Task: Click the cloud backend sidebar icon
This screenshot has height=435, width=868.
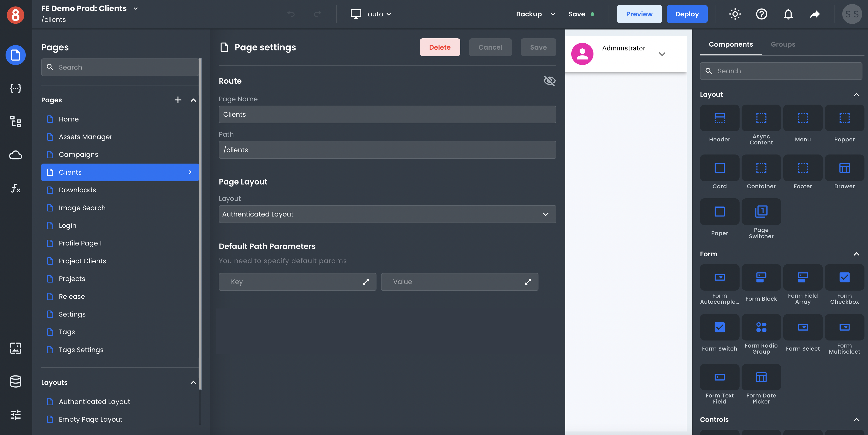Action: [x=15, y=155]
